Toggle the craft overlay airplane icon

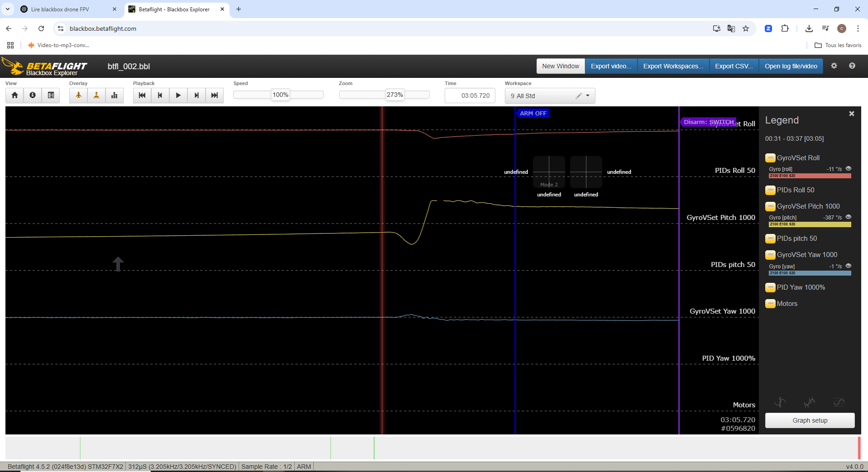[78, 95]
